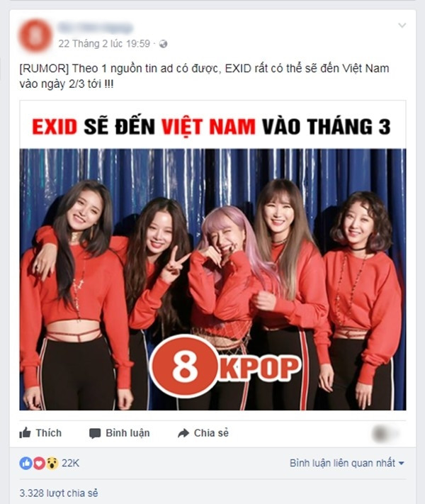Open the blurred page profile picture

tap(35, 35)
